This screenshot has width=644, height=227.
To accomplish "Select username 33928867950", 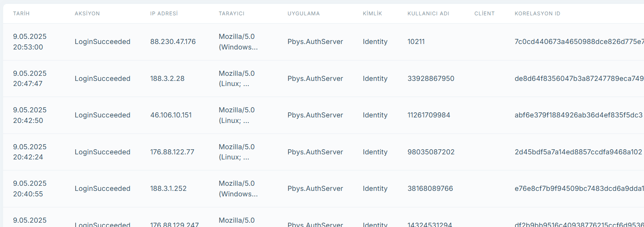I will pyautogui.click(x=431, y=79).
